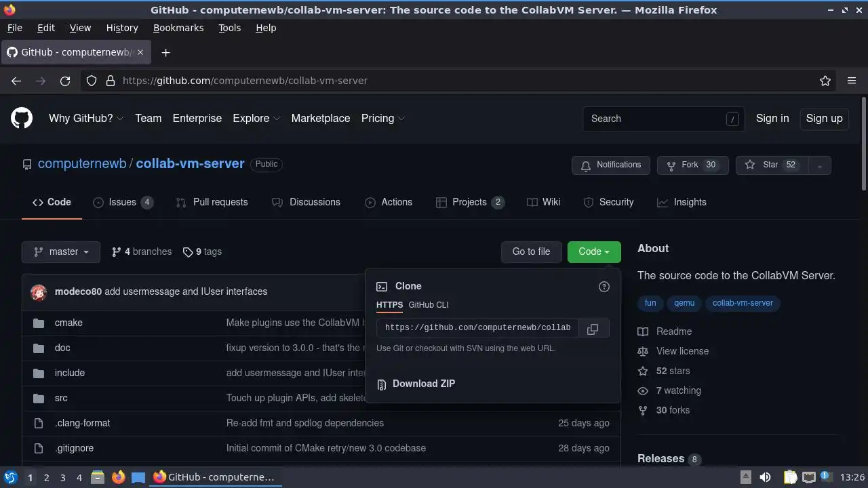Click the Sign in link
Screen dimensions: 868x488
[772, 119]
